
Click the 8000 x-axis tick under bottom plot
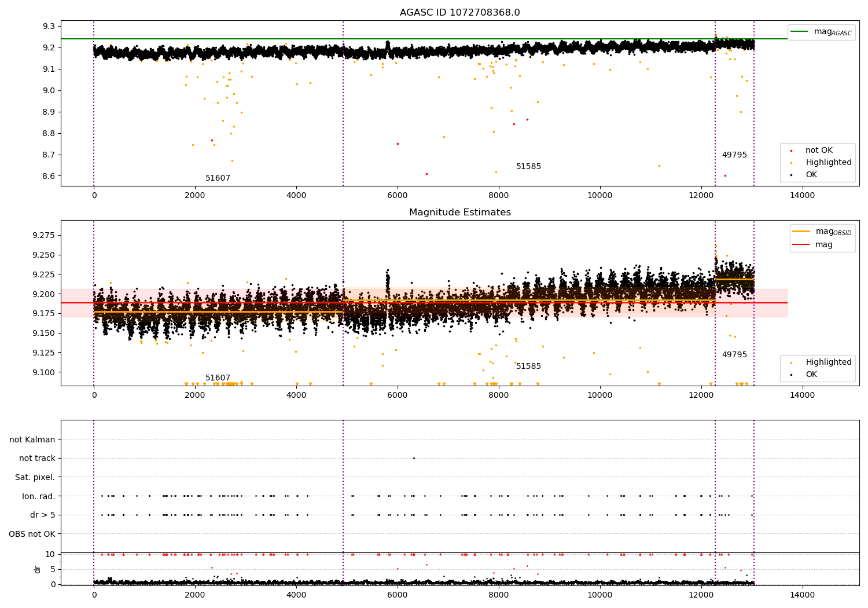(499, 595)
